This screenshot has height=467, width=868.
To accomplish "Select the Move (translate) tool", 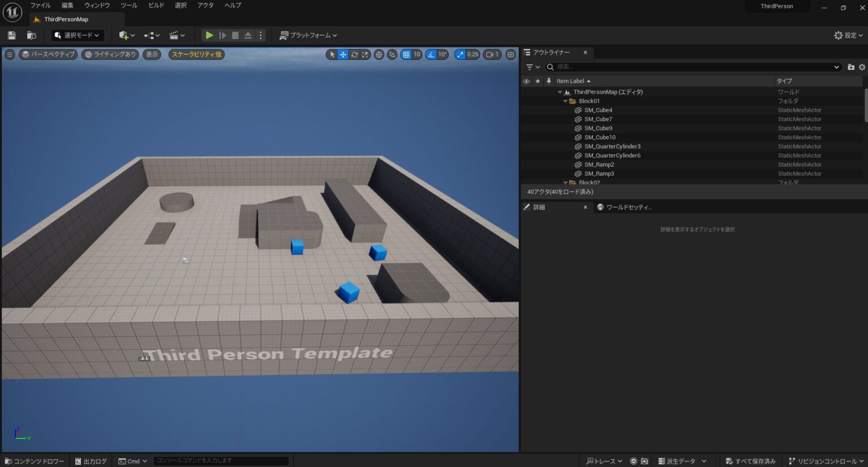I will coord(344,54).
